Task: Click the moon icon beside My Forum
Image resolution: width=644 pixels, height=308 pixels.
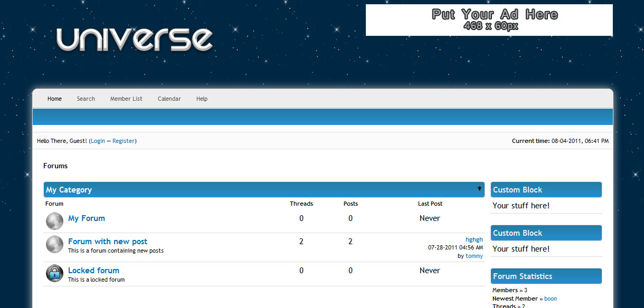Action: [x=54, y=221]
